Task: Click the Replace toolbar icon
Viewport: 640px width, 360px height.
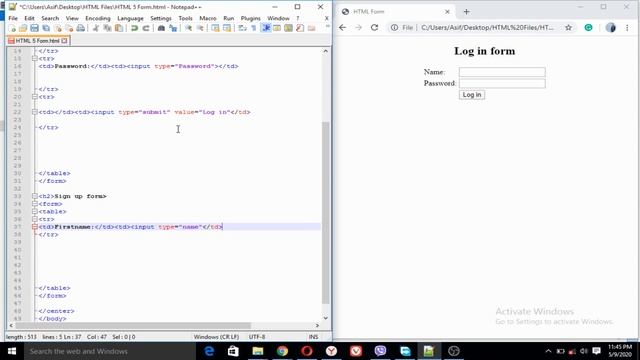Action: pos(173,28)
